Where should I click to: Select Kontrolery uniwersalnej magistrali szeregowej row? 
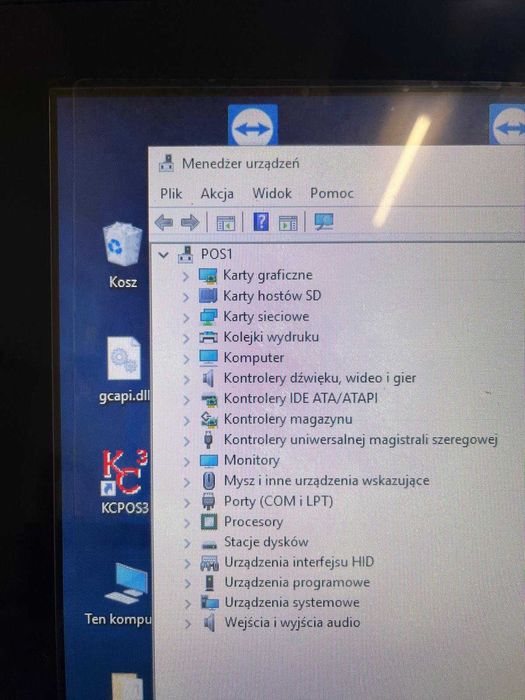tap(361, 440)
